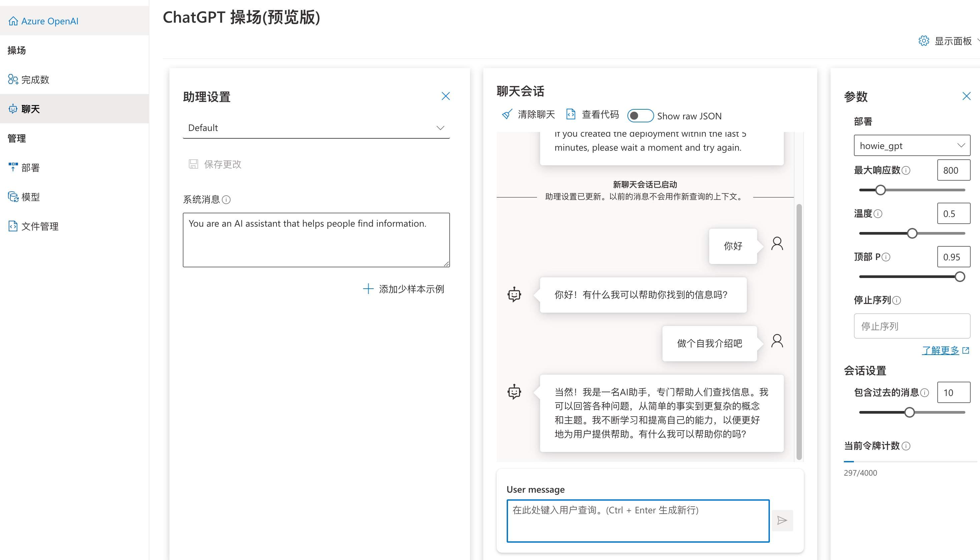Show info for 停止序列
980x560 pixels.
point(897,300)
